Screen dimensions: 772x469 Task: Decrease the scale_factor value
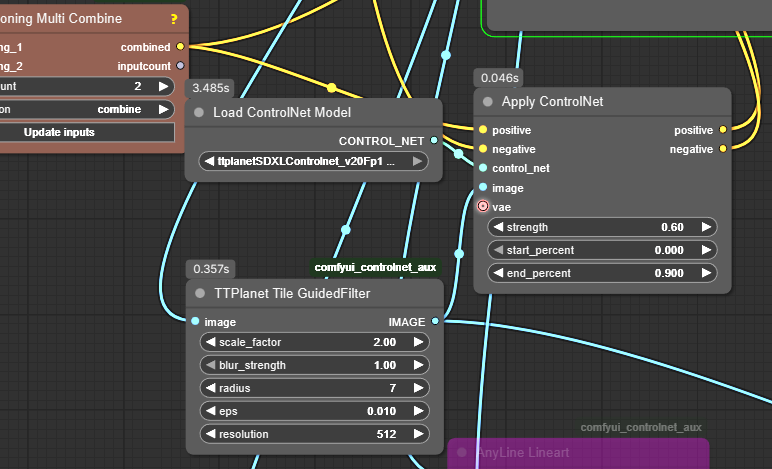tap(211, 342)
